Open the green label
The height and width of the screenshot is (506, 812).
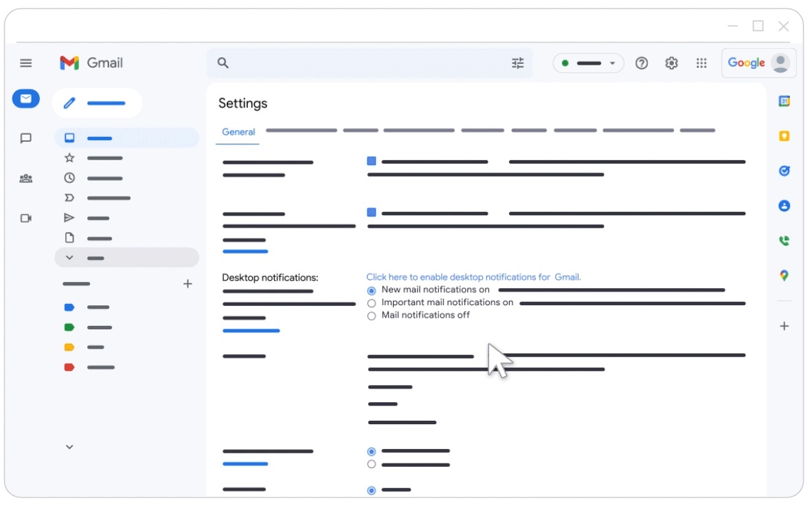coord(87,328)
